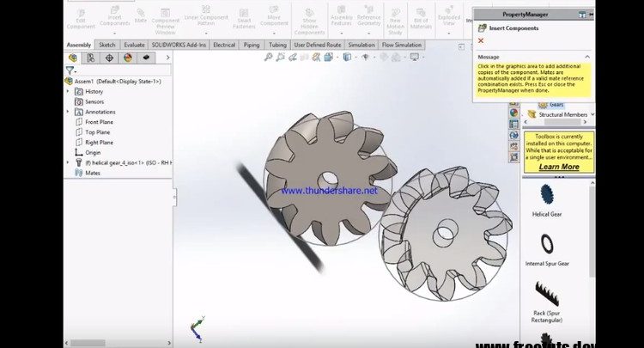The image size is (644, 348).
Task: Click the Appearances color ball task pane icon
Action: coord(513,113)
